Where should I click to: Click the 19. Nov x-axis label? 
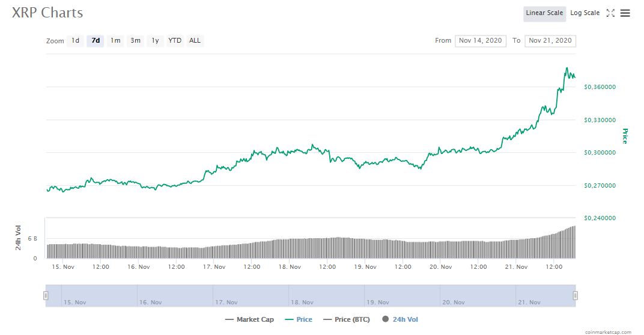tap(365, 267)
